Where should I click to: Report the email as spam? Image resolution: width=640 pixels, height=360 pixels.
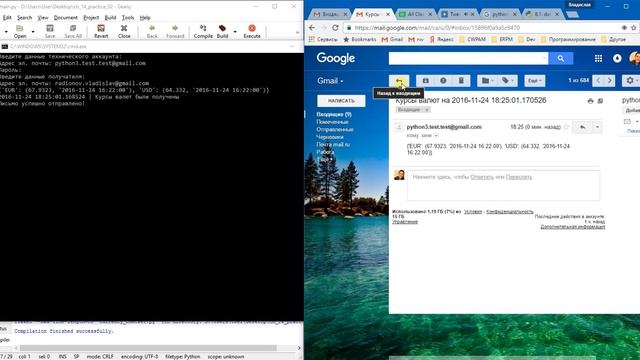click(x=443, y=81)
